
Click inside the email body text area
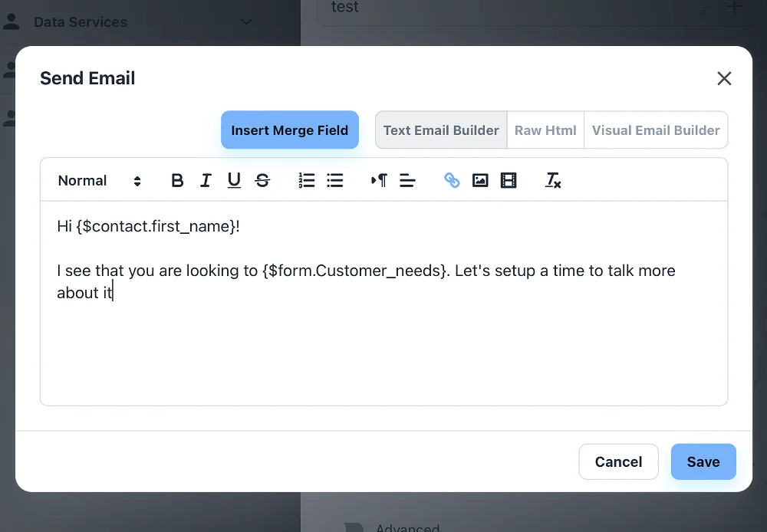(x=383, y=345)
